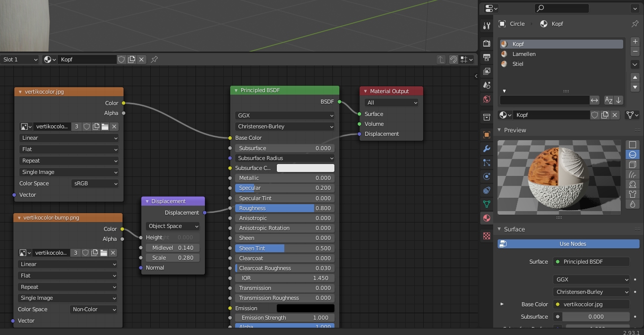
Task: Open the Object Constraints tab
Action: [487, 190]
